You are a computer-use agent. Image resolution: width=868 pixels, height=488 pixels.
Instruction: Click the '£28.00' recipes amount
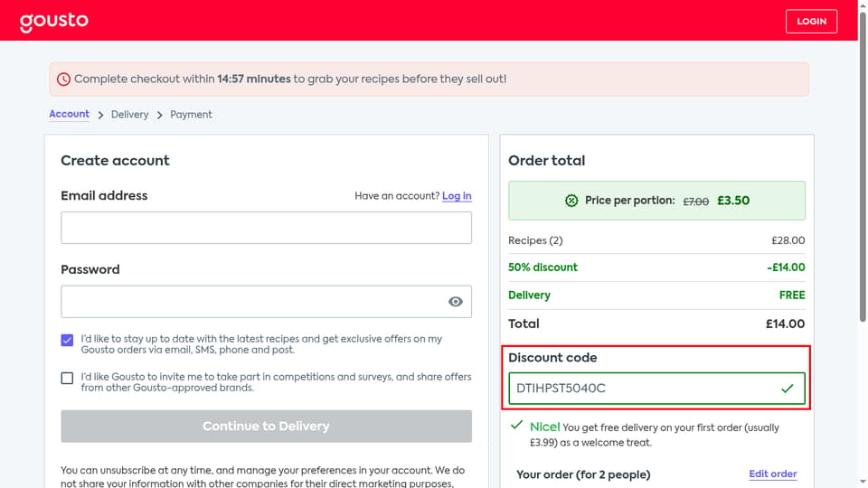(x=788, y=240)
